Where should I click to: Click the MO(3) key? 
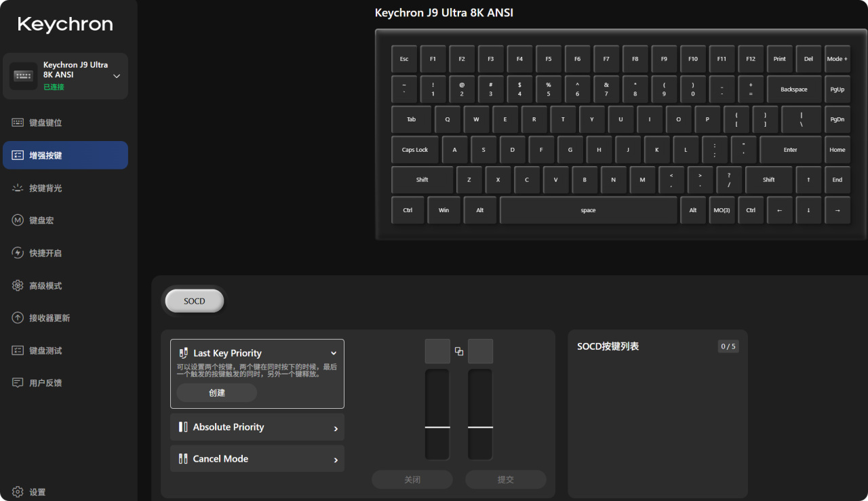click(722, 210)
